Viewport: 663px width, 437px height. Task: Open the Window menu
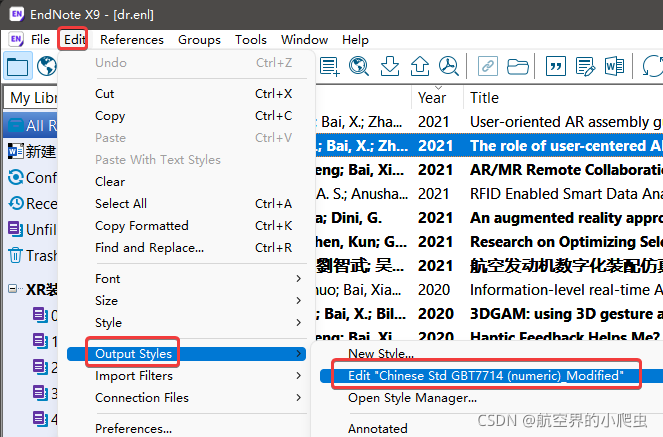(304, 40)
